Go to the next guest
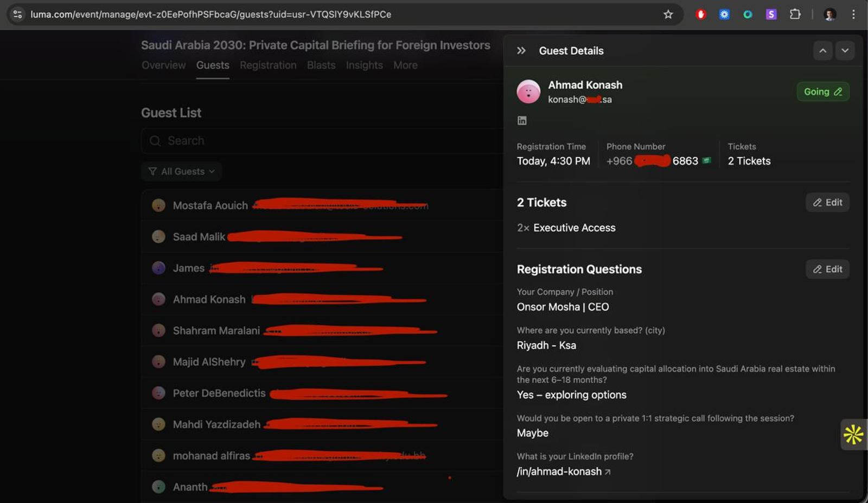Image resolution: width=868 pixels, height=503 pixels. (x=845, y=50)
